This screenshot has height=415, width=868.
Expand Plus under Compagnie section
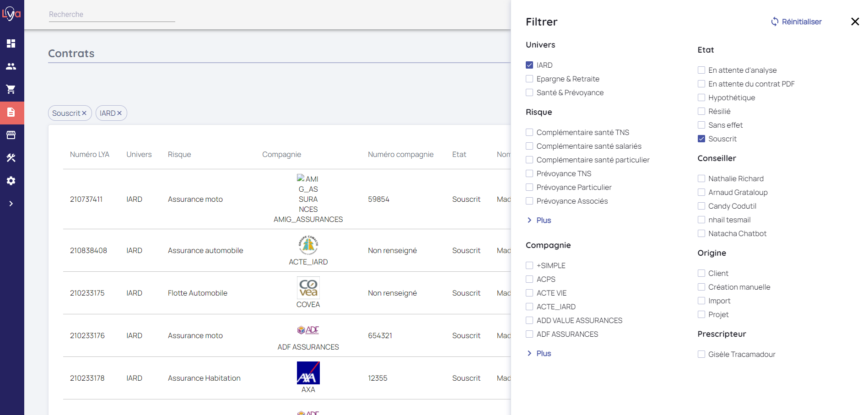tap(543, 353)
